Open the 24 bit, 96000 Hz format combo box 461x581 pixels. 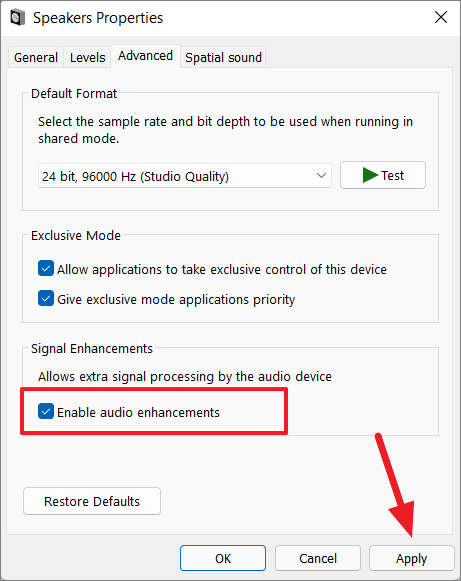pyautogui.click(x=185, y=176)
